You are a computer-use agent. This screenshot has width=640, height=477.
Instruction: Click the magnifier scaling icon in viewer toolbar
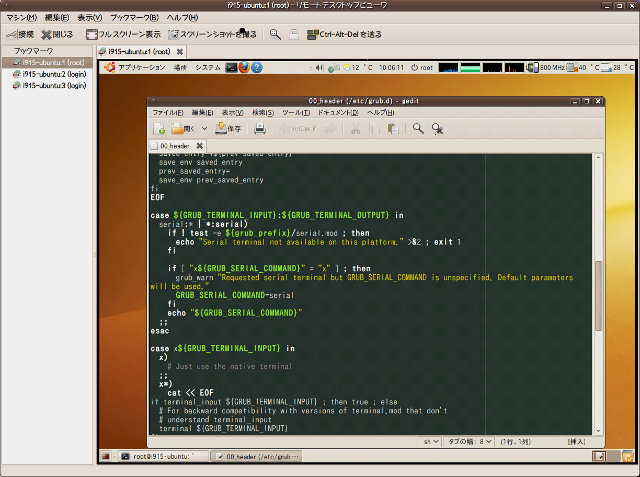point(275,34)
